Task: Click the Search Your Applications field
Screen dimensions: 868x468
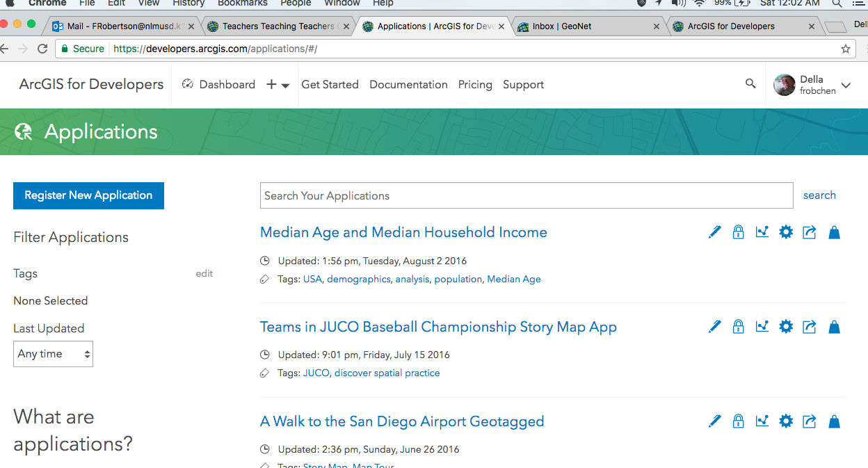Action: point(527,195)
